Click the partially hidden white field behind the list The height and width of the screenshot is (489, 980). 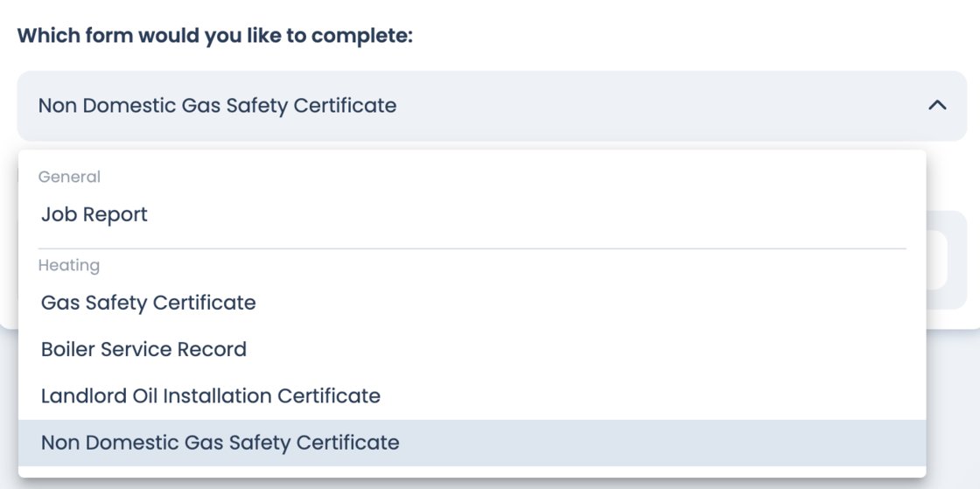point(937,261)
